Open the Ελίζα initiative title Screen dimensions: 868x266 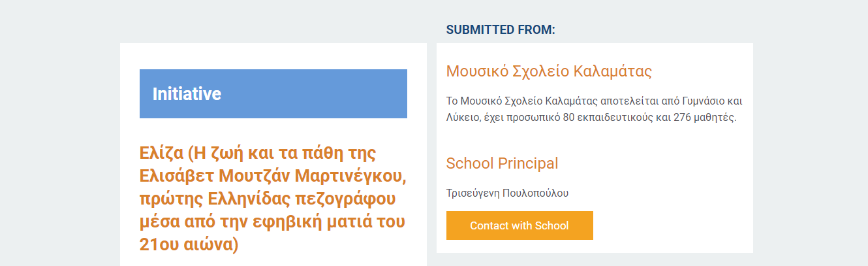273,199
